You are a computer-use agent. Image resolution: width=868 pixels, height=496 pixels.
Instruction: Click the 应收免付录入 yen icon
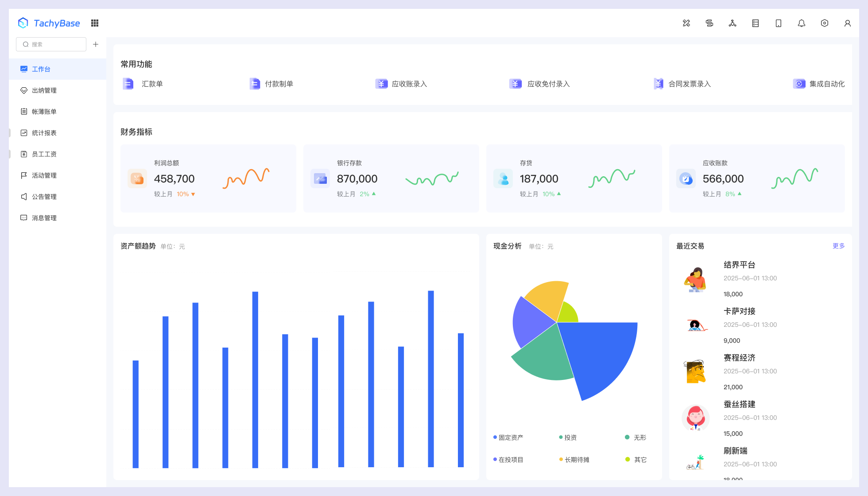515,84
